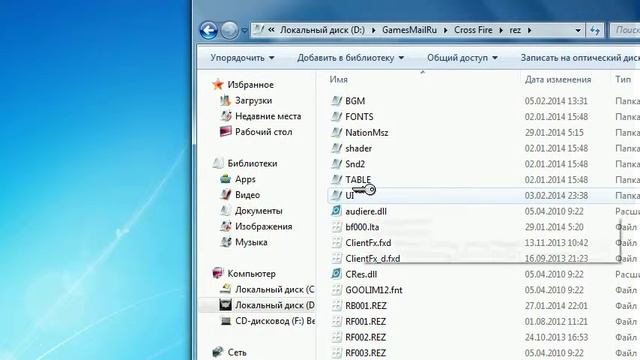The image size is (640, 360).
Task: Open Загрузки in the sidebar
Action: (253, 100)
